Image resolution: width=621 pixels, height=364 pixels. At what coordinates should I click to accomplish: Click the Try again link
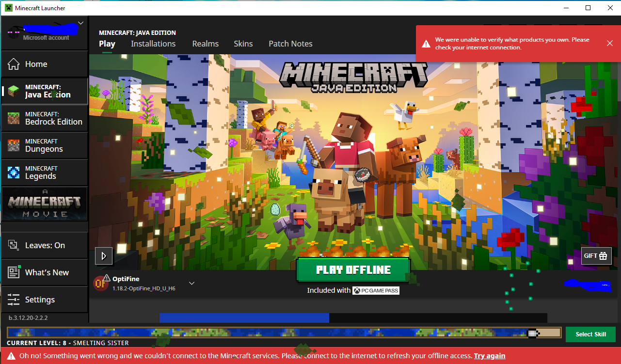490,356
